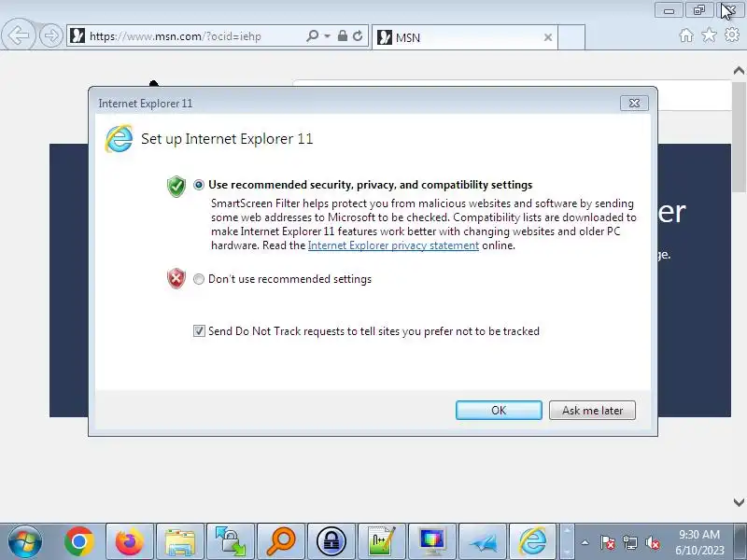Select Use recommended security settings radio button
This screenshot has width=747, height=560.
click(x=199, y=184)
